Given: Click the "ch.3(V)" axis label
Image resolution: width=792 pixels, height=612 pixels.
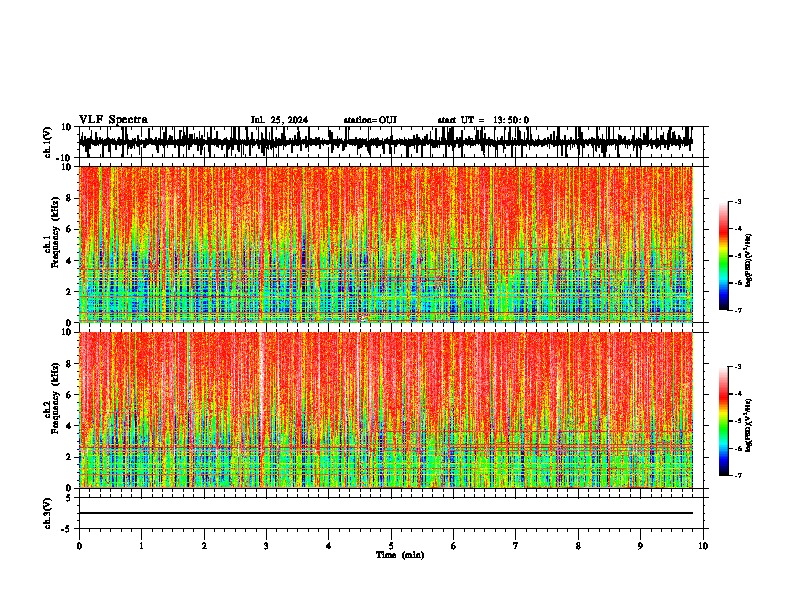Looking at the screenshot, I should point(48,513).
